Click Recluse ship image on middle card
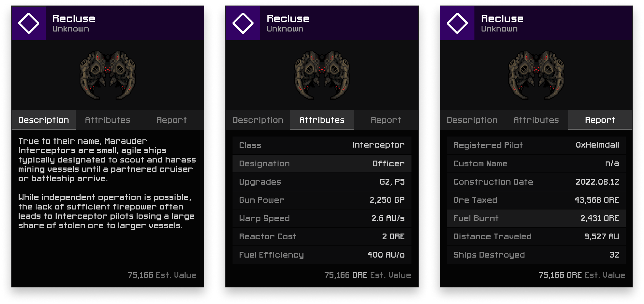 click(322, 75)
